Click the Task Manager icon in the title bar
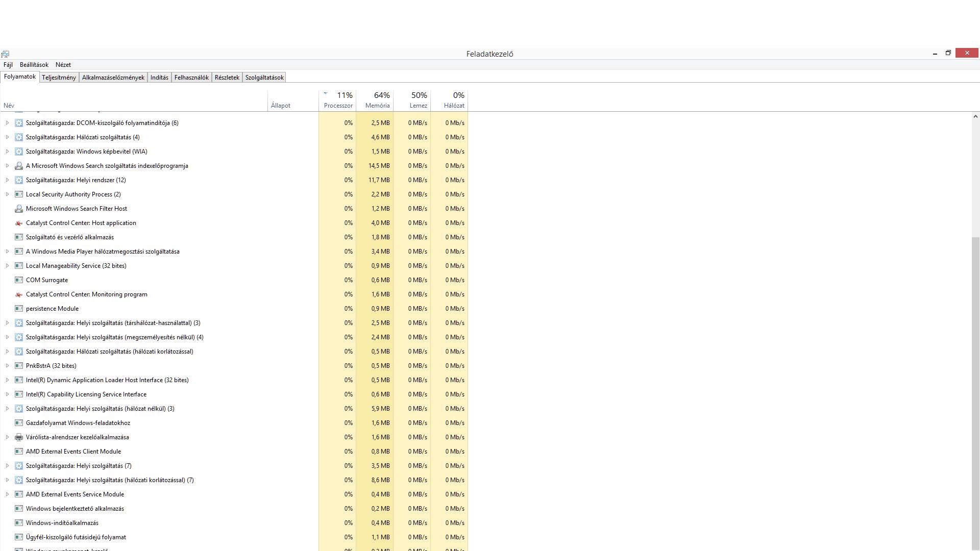Viewport: 980px width, 551px height. tap(5, 54)
